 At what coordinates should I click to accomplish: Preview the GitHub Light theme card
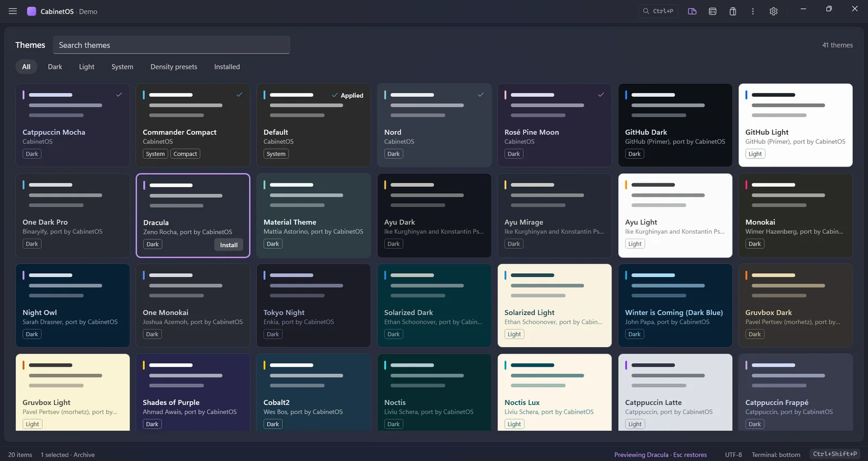[x=796, y=125]
